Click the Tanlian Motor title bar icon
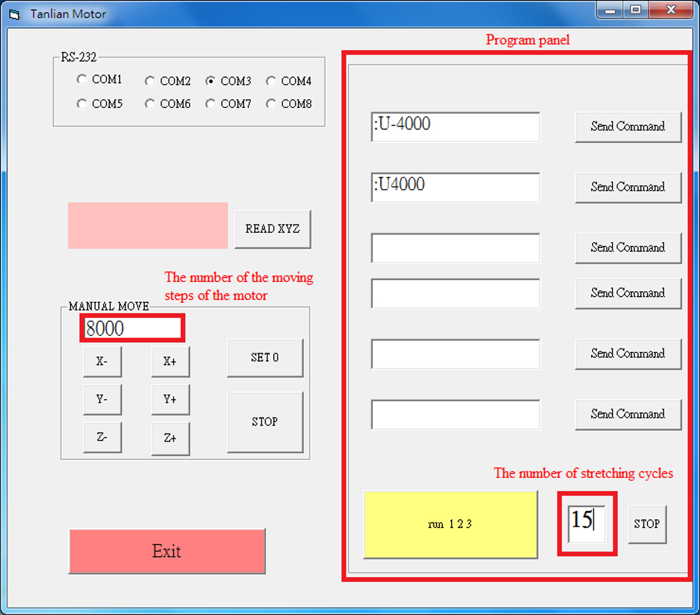Viewport: 700px width, 615px height. coord(15,14)
